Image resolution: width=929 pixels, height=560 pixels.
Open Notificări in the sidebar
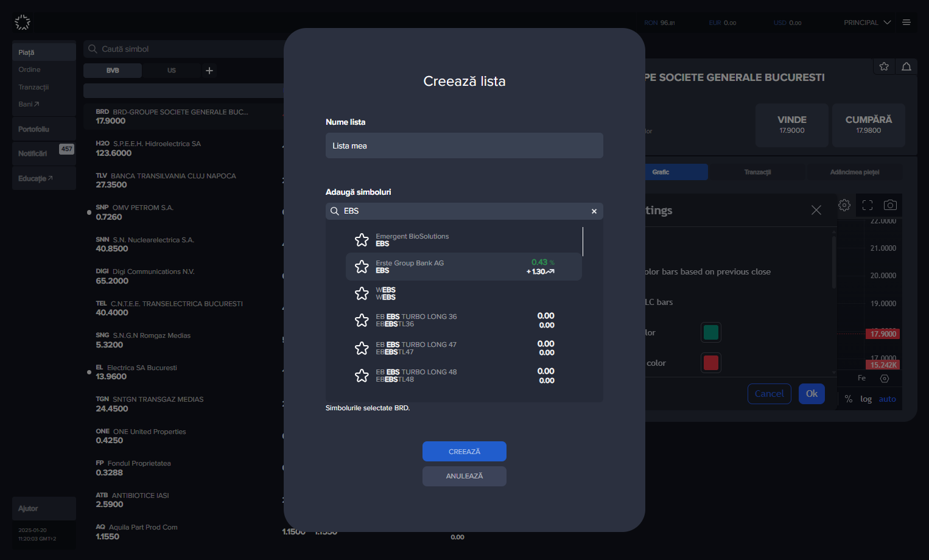(44, 153)
